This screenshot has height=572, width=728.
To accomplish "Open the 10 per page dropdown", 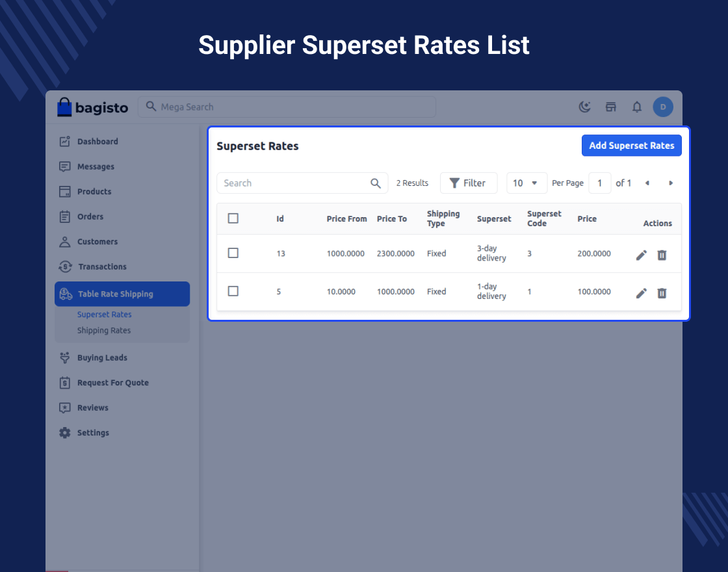I will pyautogui.click(x=526, y=183).
